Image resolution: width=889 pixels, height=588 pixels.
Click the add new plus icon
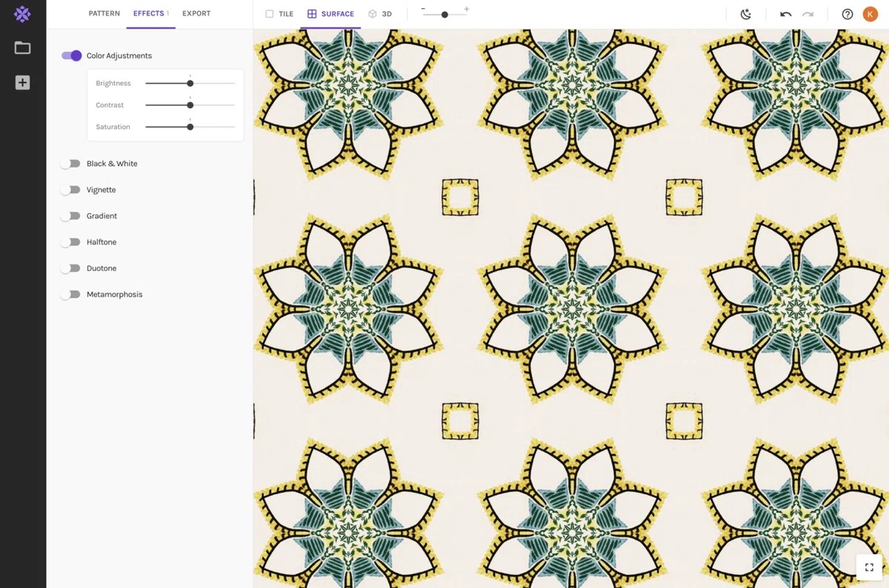(22, 83)
